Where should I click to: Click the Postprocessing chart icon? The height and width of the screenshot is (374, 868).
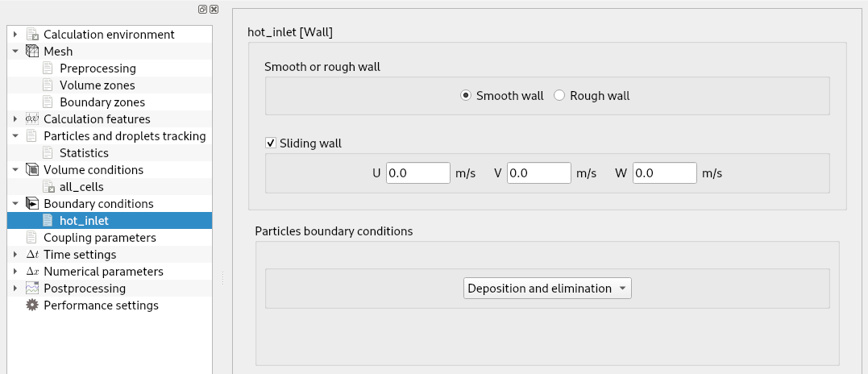pos(32,289)
